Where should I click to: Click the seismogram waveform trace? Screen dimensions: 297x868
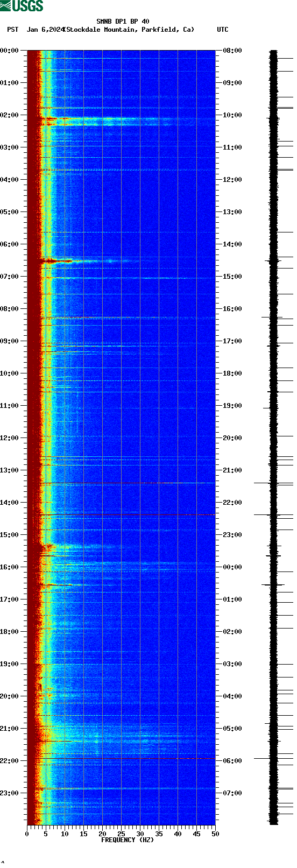274,437
